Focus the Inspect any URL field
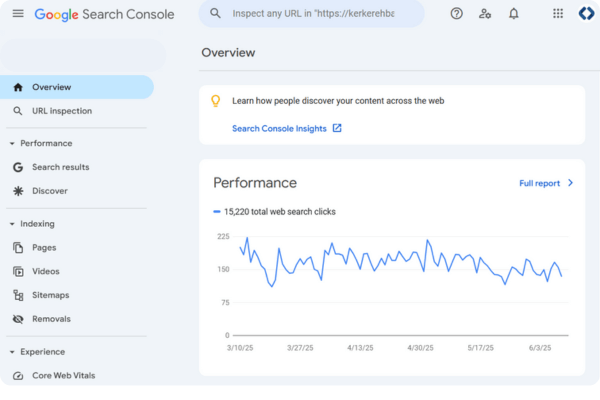Image resolution: width=600 pixels, height=400 pixels. click(x=313, y=14)
